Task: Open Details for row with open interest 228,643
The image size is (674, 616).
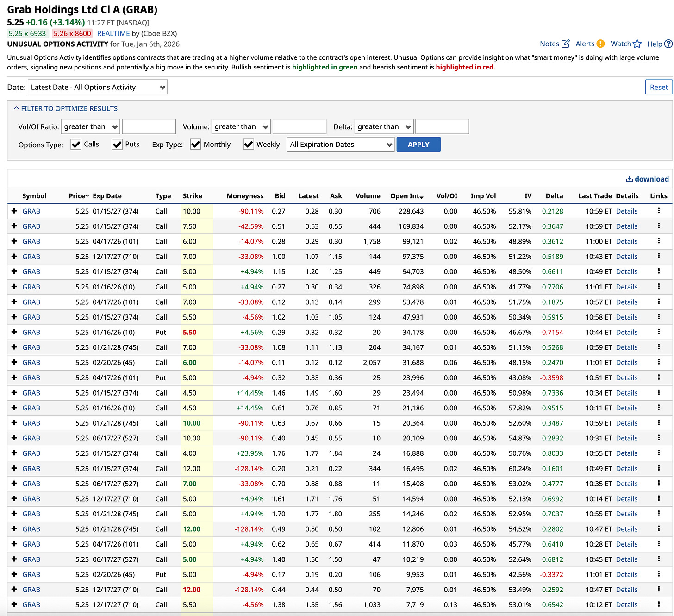Action: click(627, 211)
